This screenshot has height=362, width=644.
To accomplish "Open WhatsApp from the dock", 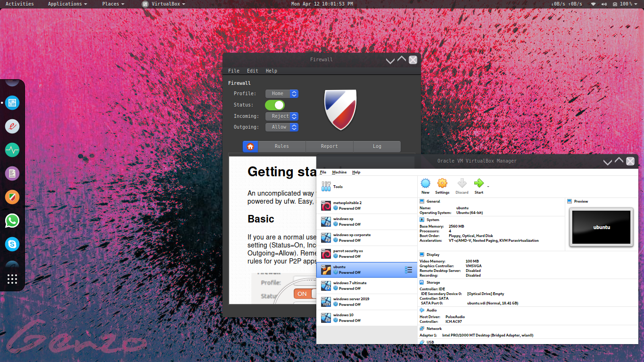I will click(x=12, y=221).
